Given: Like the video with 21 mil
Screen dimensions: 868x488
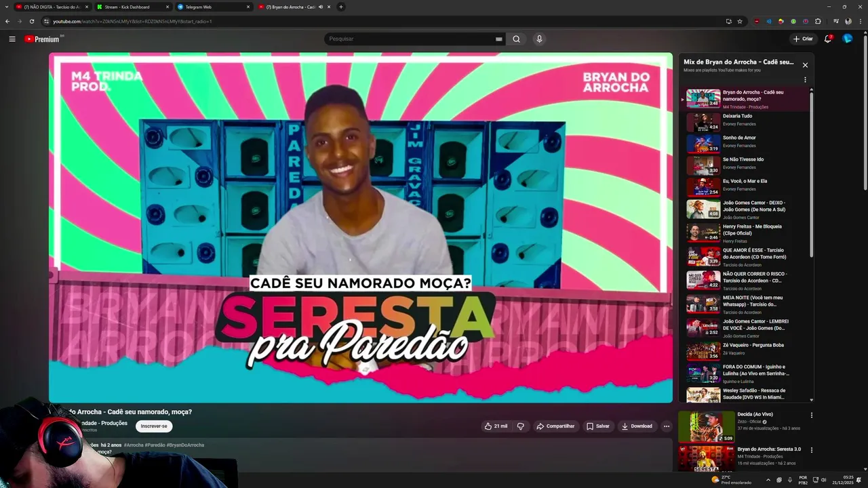Looking at the screenshot, I should pyautogui.click(x=496, y=426).
